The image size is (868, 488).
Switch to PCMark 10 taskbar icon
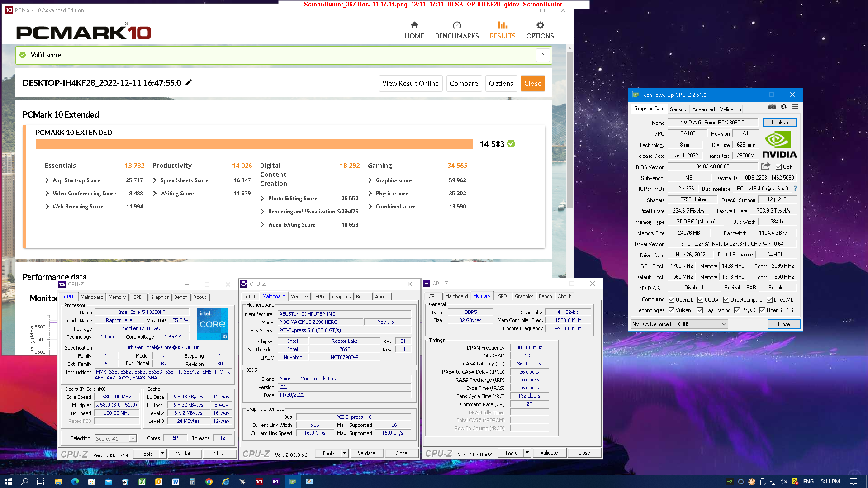(259, 482)
